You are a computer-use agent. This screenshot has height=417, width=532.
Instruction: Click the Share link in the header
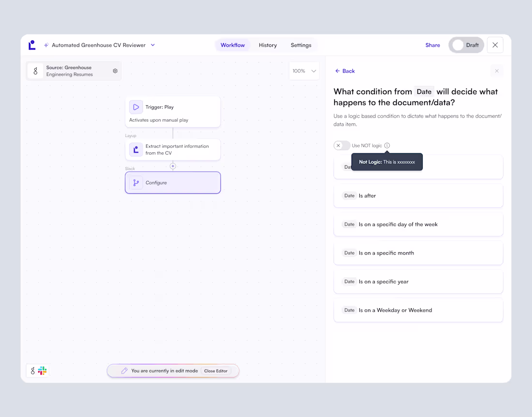coord(432,45)
